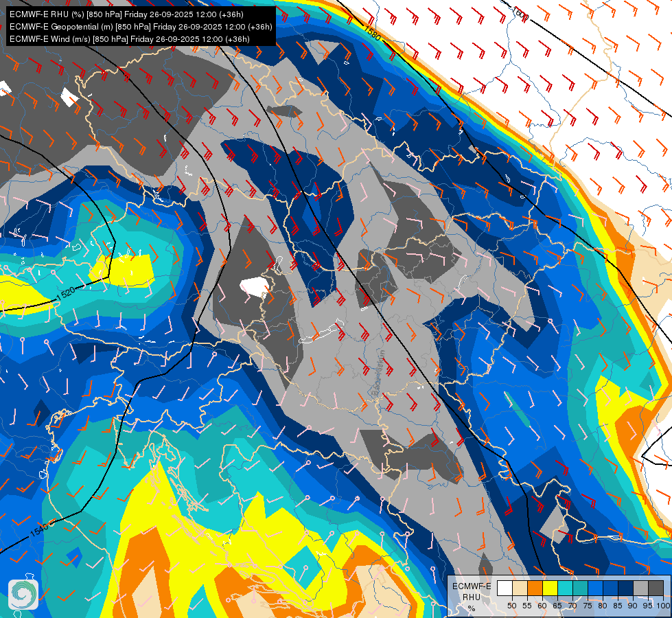The height and width of the screenshot is (618, 672).
Task: Click the 1520 contour label
Action: pyautogui.click(x=66, y=293)
